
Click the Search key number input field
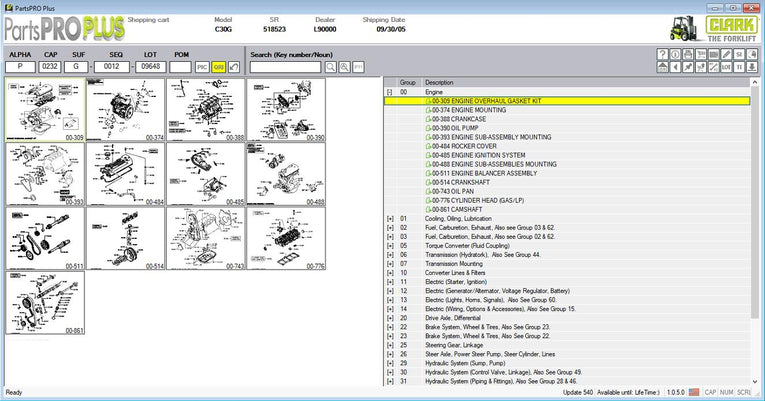tap(285, 67)
